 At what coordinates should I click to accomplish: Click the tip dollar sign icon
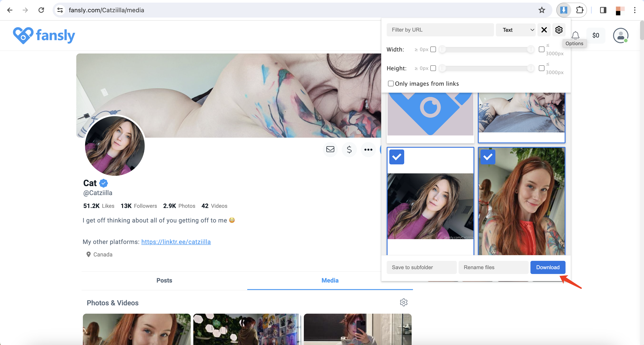[349, 149]
